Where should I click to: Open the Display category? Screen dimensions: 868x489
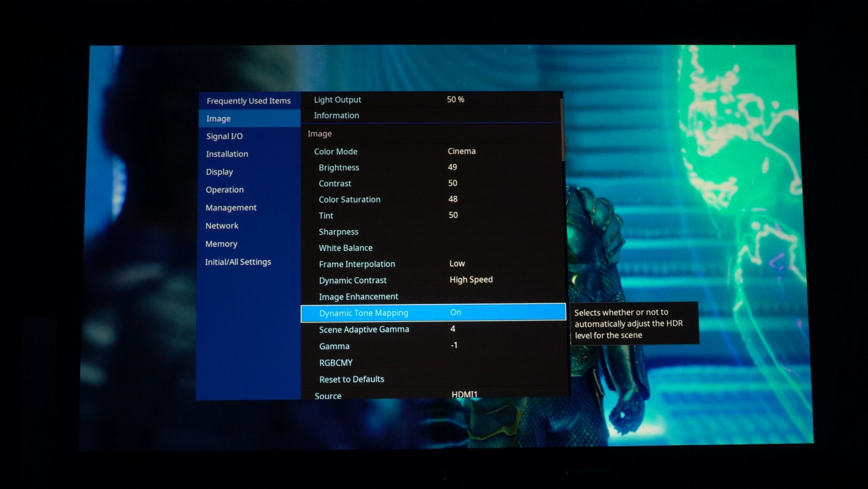tap(249, 172)
